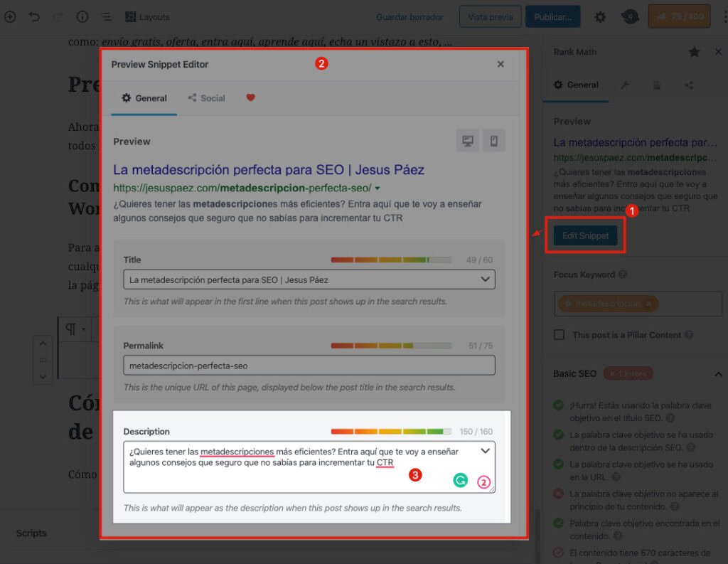Click help icon for keyword used in URL

click(x=616, y=477)
